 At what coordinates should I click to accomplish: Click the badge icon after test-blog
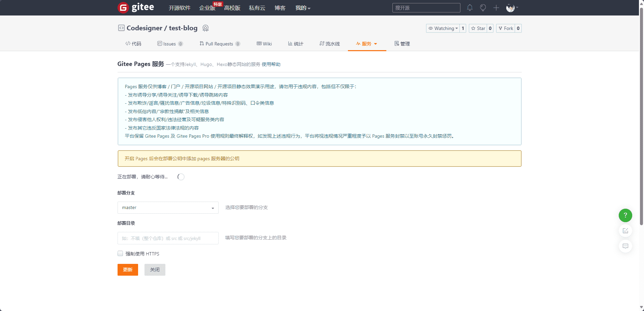205,28
